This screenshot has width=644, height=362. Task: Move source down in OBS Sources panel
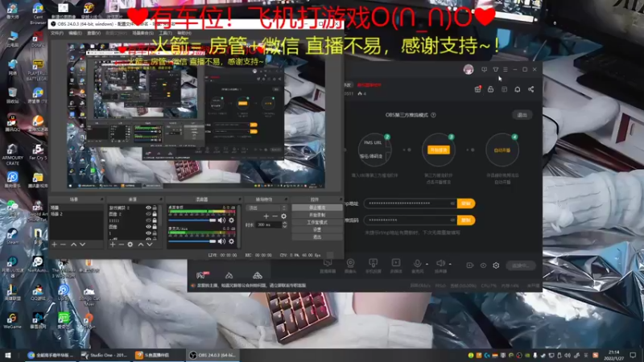click(150, 245)
